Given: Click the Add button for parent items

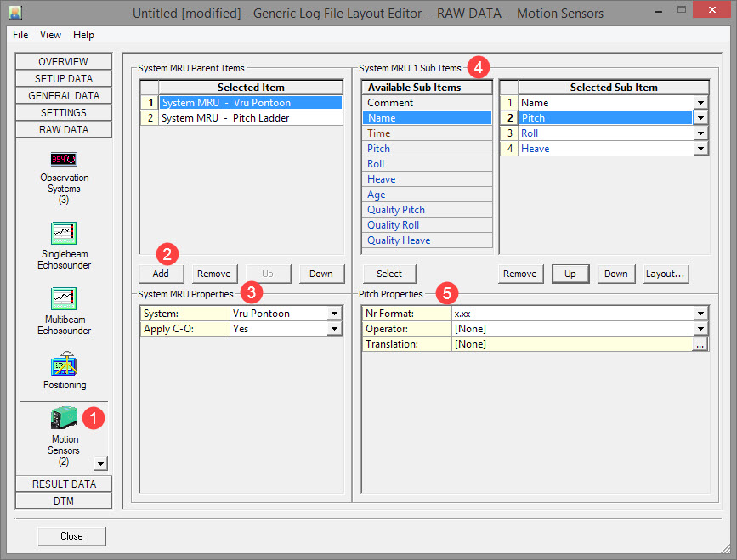Looking at the screenshot, I should [161, 274].
